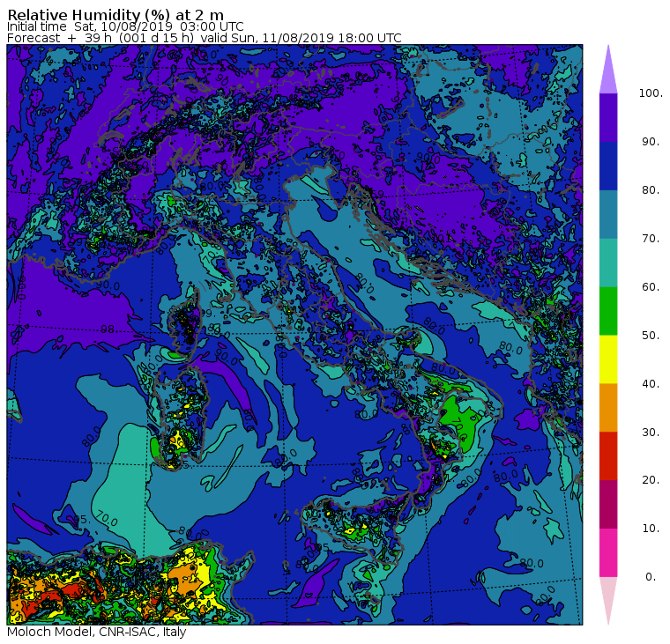This screenshot has width=670, height=644.
Task: Select the "70." legend label
Action: click(x=651, y=238)
